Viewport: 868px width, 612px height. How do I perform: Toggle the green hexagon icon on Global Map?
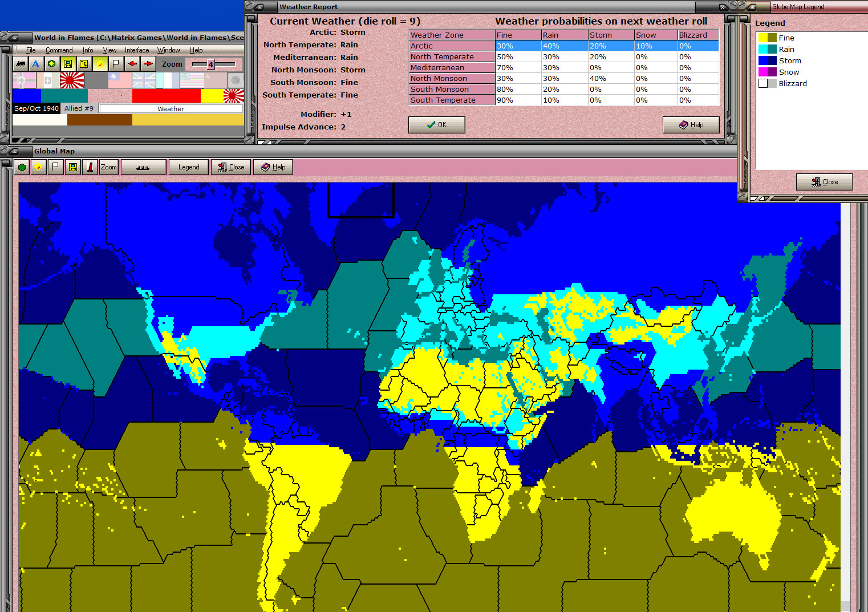(x=22, y=167)
